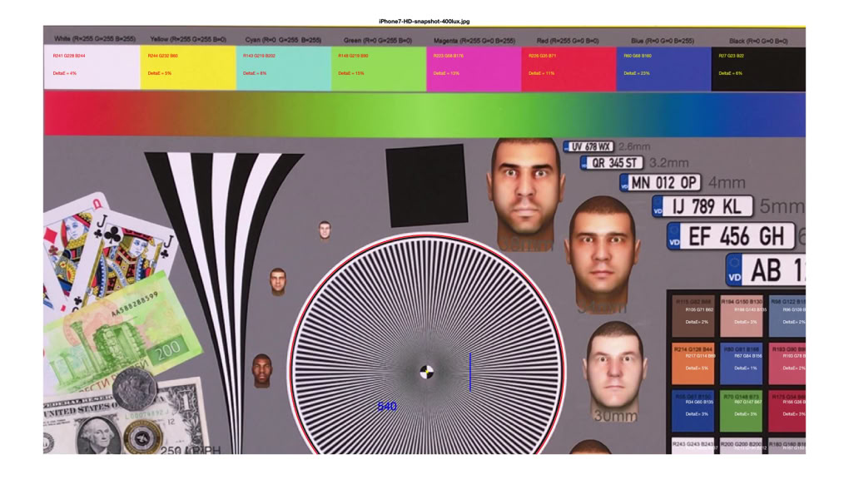
Task: Click the rainbow gradient color bar
Action: point(424,114)
